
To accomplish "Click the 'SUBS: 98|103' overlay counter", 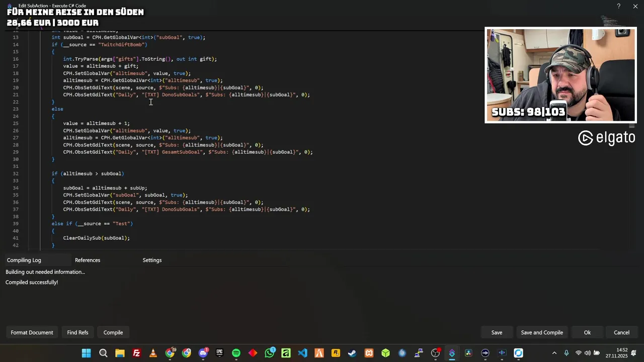I will [x=528, y=112].
